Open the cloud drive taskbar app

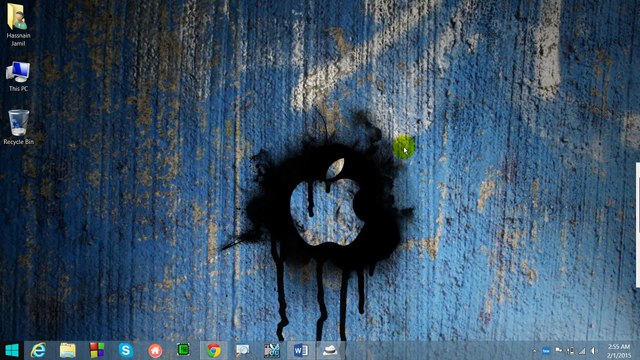pyautogui.click(x=330, y=350)
